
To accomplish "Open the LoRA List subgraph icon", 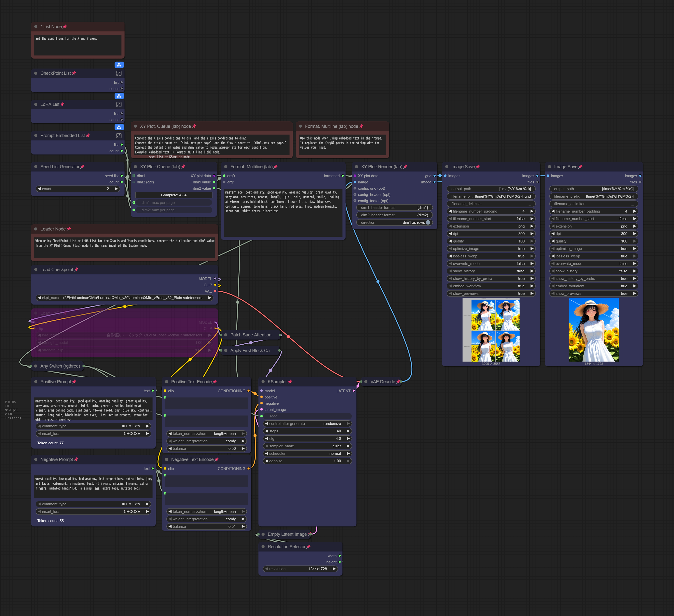I will [x=119, y=104].
